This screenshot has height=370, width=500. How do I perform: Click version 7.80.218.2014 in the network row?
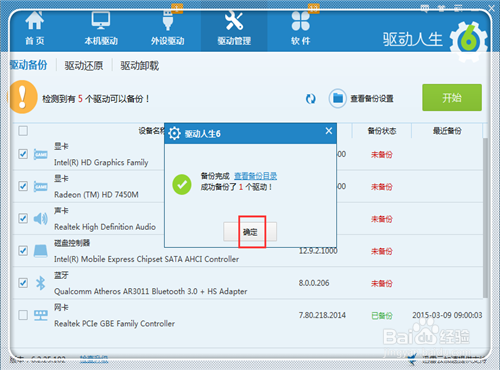[322, 315]
